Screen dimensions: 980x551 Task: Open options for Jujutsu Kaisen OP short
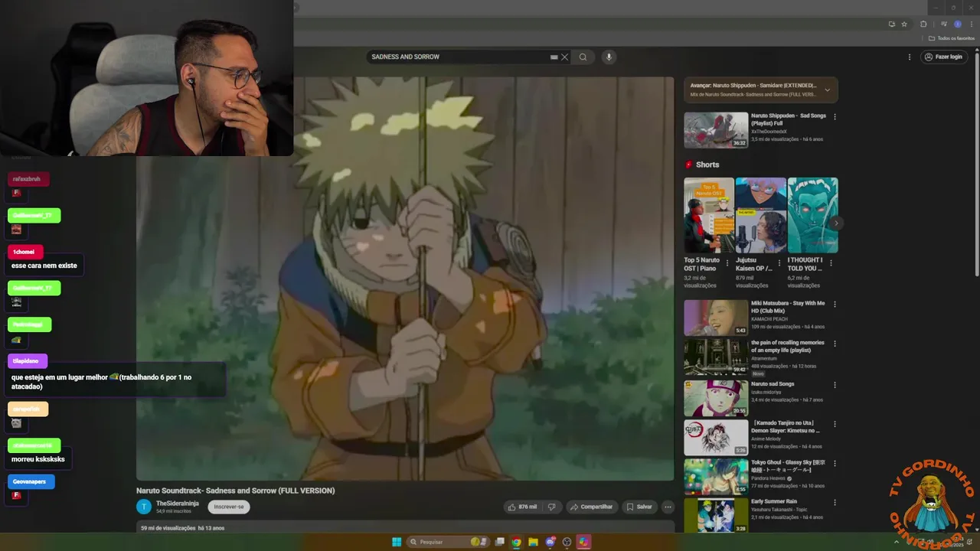point(779,263)
